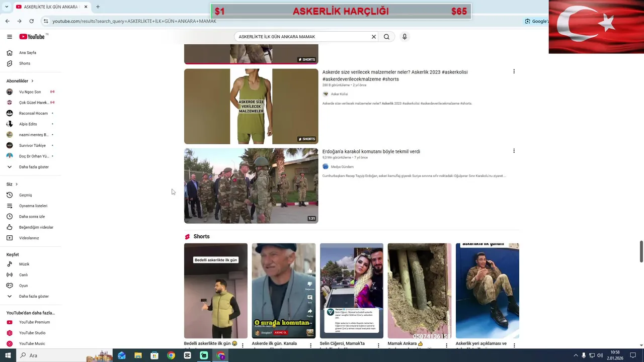Open options menu for 'Mamak Ankara' short

click(x=446, y=345)
